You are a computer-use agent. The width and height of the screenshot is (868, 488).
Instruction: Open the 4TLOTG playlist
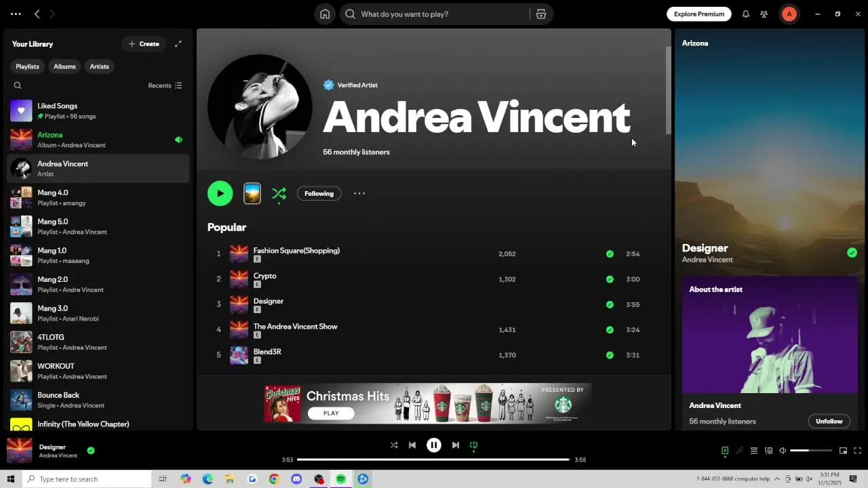click(x=98, y=342)
